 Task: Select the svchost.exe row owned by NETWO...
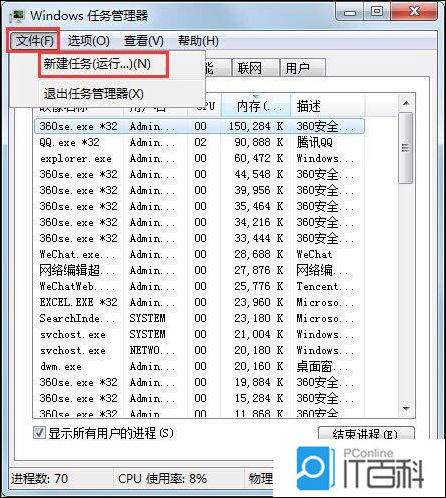199,350
